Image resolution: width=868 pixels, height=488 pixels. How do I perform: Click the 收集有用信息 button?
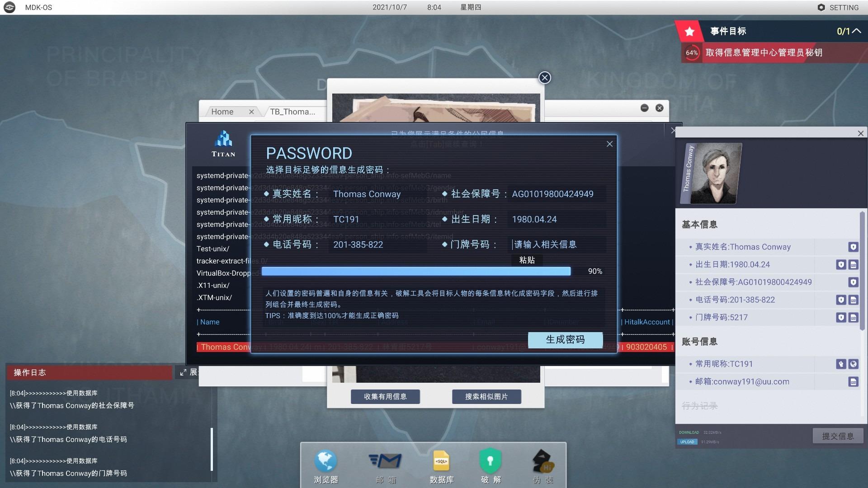tap(385, 397)
